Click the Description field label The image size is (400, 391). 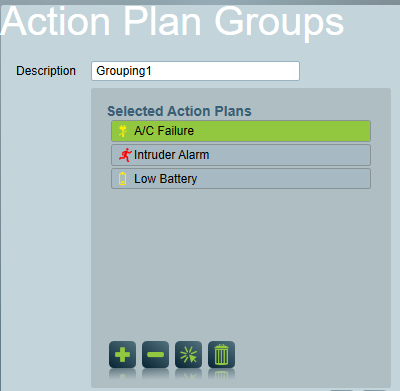coord(46,71)
